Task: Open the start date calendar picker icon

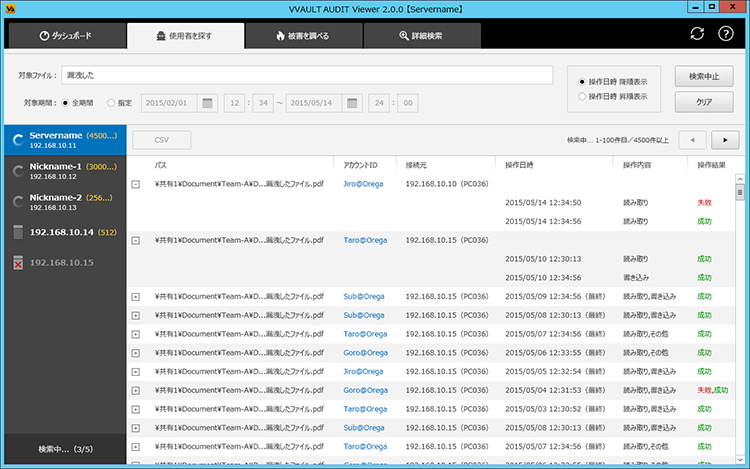Action: pos(208,103)
